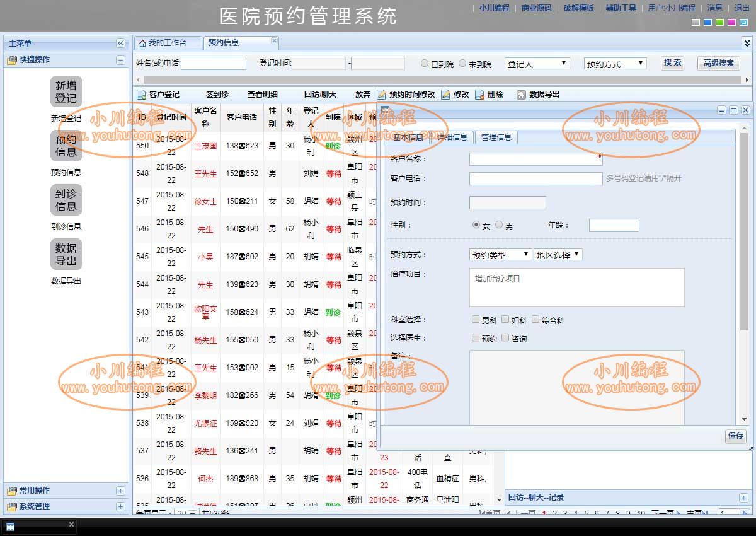Click the 修改 pencil icon in the toolbar
This screenshot has height=536, width=756.
(x=445, y=95)
